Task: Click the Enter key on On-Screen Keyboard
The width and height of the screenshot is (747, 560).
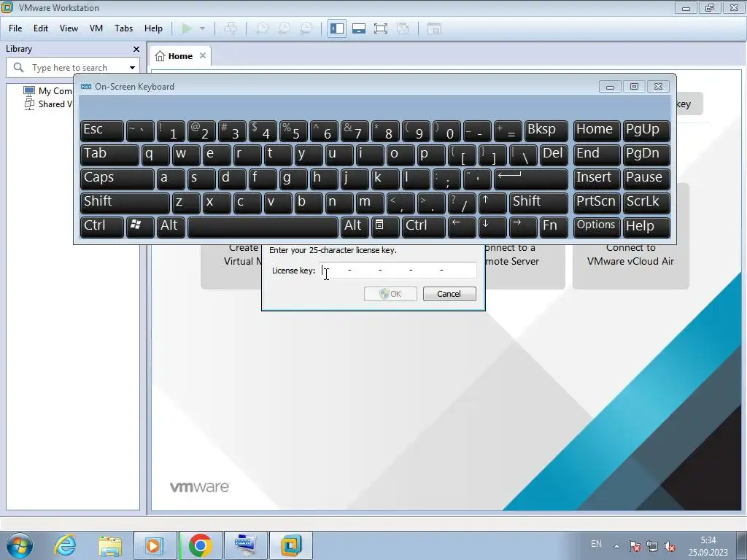Action: coord(531,179)
